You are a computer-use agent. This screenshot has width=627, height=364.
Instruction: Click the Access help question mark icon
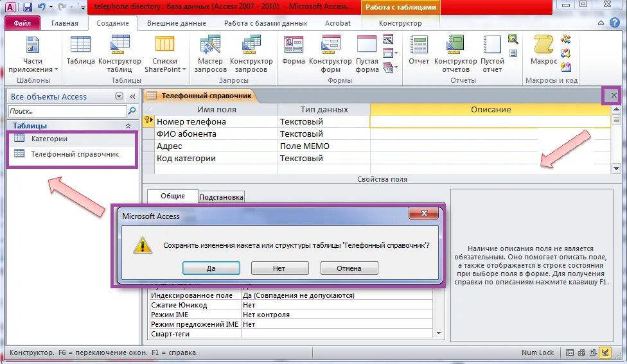pos(615,22)
